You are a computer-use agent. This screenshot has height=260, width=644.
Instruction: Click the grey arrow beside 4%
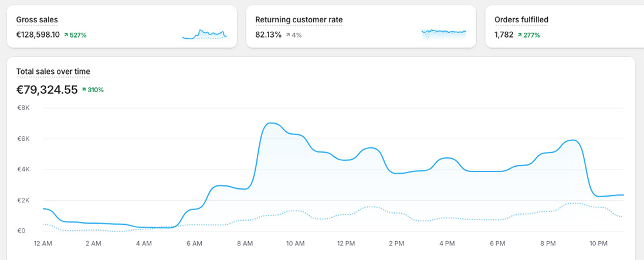tap(288, 35)
